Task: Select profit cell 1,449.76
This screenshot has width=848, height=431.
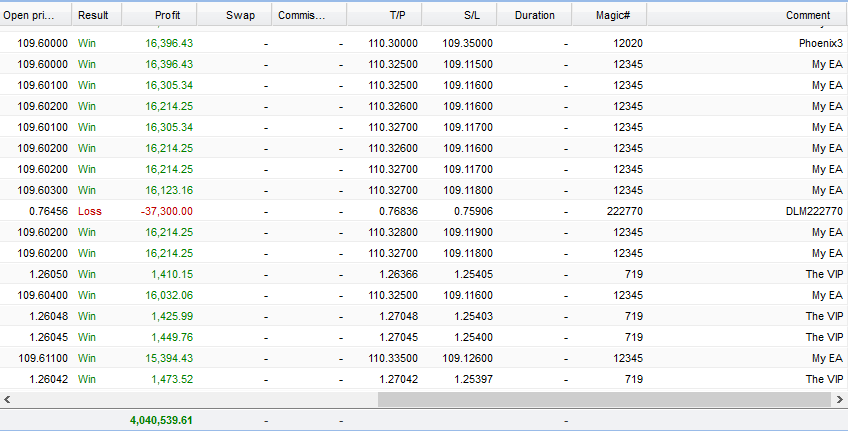Action: click(172, 337)
